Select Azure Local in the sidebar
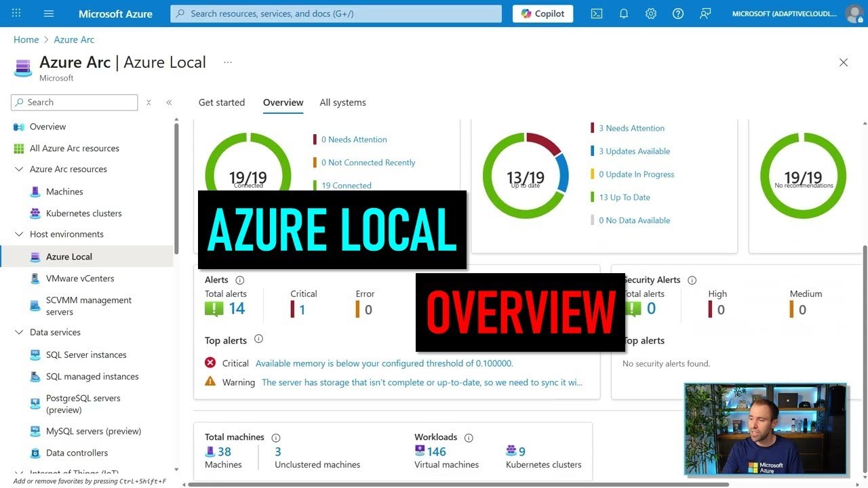The height and width of the screenshot is (488, 868). [x=68, y=257]
